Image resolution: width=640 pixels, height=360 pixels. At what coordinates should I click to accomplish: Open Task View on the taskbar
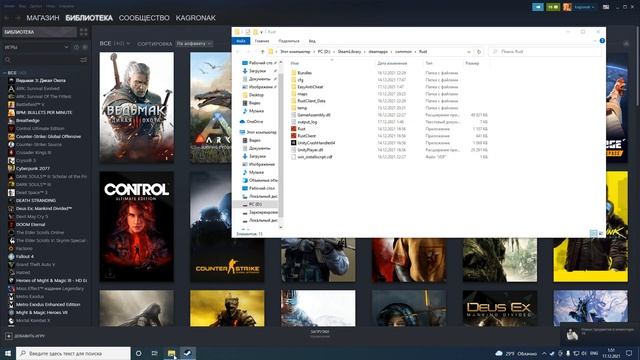155,353
